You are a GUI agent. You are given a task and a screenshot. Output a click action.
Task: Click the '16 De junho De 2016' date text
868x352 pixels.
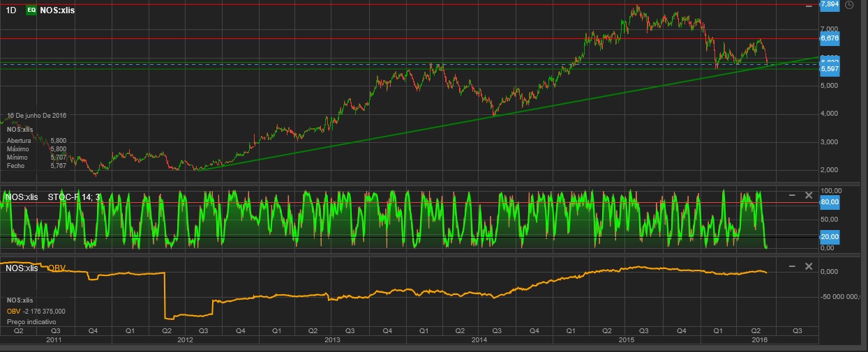pos(36,115)
